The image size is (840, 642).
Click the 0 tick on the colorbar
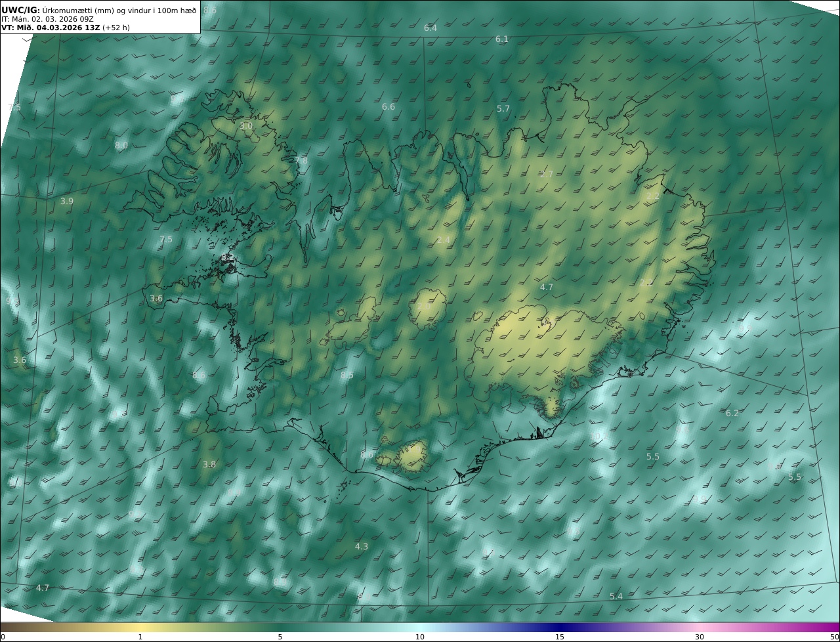click(3, 637)
